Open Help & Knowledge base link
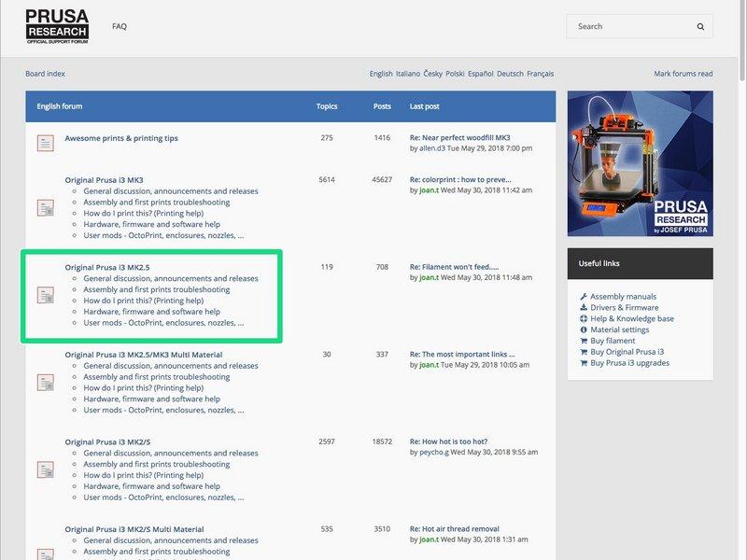The height and width of the screenshot is (560, 747). coord(632,318)
